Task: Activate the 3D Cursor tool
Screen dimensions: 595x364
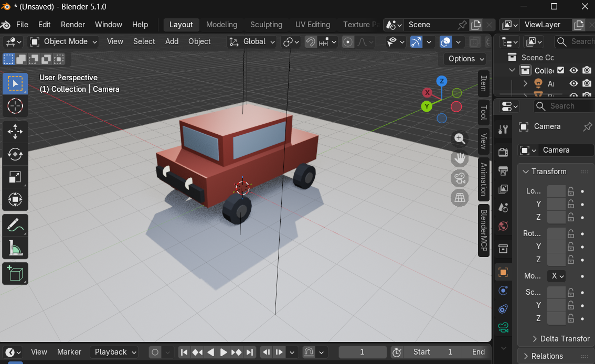Action: (15, 106)
